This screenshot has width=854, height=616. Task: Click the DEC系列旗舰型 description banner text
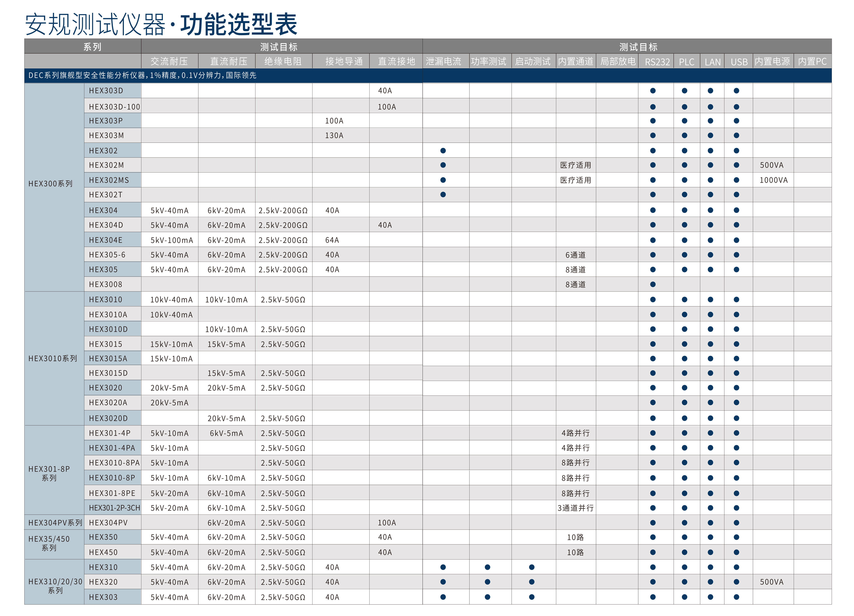point(142,75)
